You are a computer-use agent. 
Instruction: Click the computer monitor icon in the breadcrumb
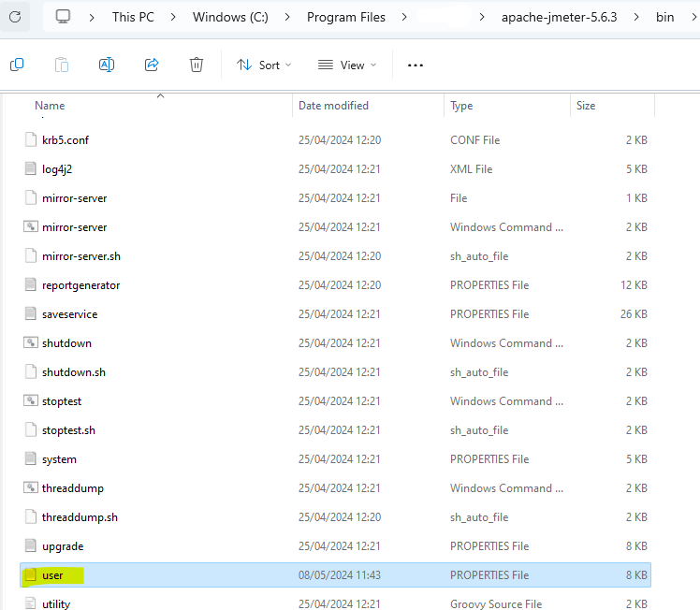pos(63,17)
